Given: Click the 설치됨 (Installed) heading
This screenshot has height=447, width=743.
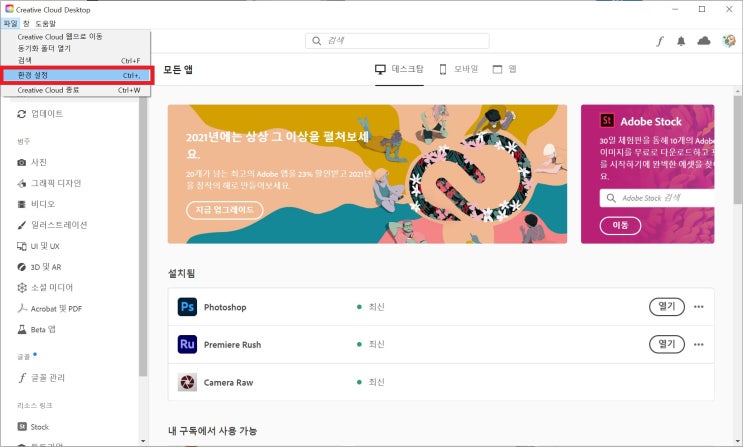Looking at the screenshot, I should 181,274.
